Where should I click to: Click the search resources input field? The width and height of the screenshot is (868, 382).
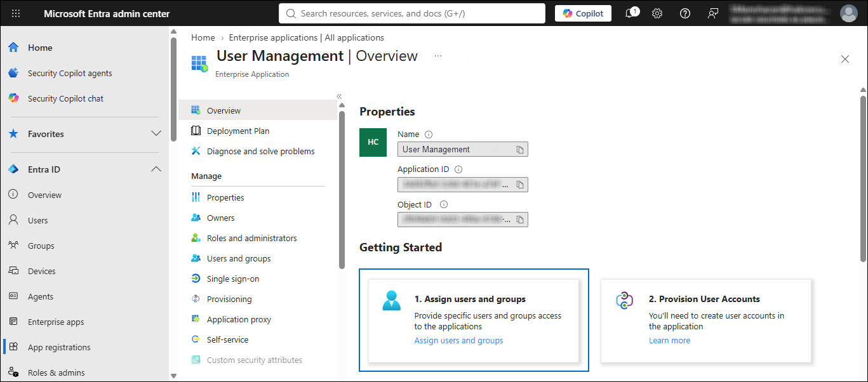[412, 13]
